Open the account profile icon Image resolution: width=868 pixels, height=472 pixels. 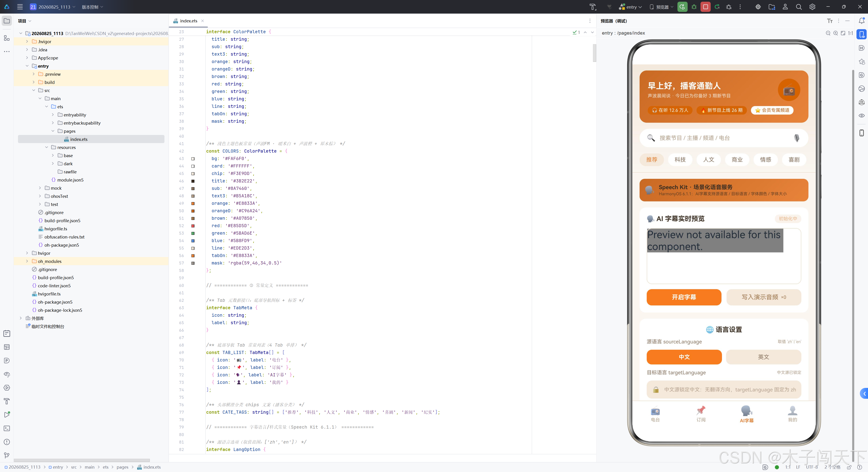coord(785,7)
